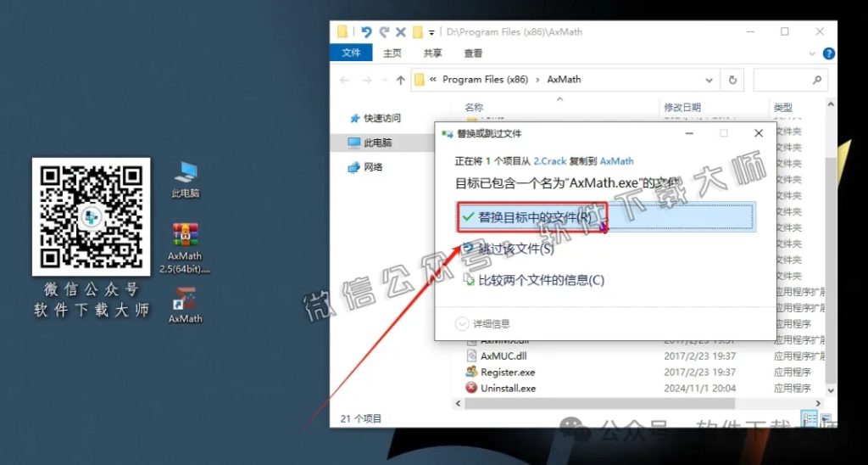Select the Register.exe file

pyautogui.click(x=508, y=373)
